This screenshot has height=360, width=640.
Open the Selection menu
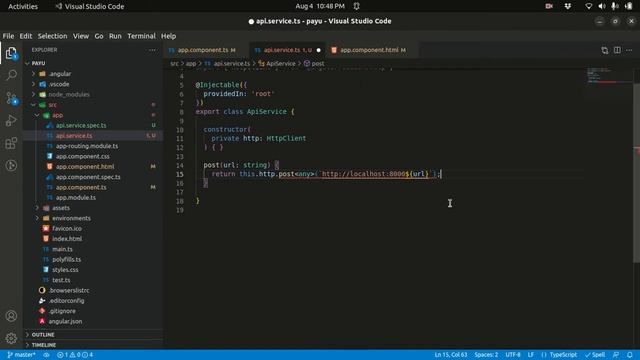click(52, 36)
